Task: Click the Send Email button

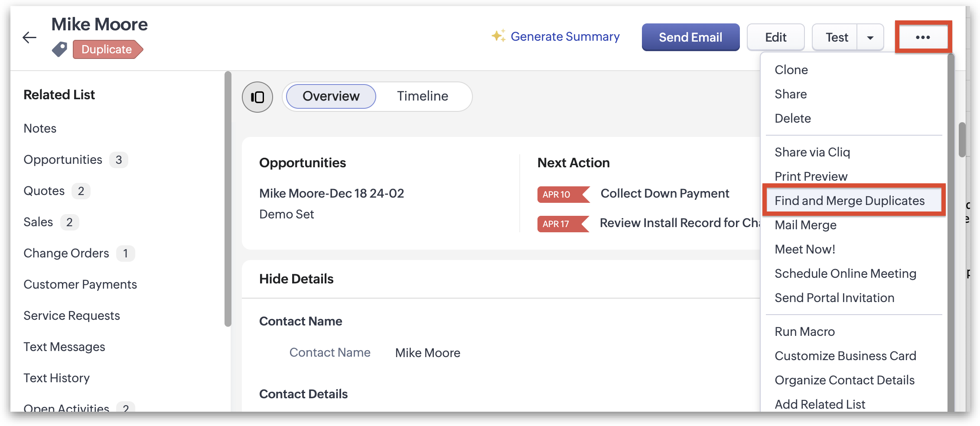Action: pos(690,37)
